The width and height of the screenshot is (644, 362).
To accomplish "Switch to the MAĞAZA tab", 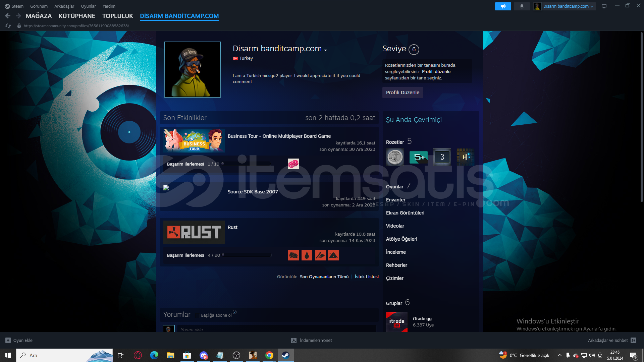I will coord(39,16).
